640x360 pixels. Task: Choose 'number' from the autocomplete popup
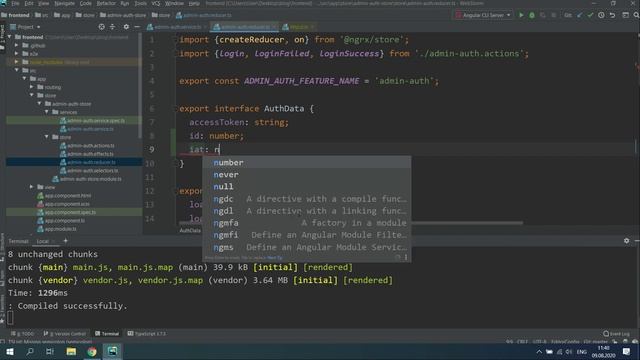307,162
